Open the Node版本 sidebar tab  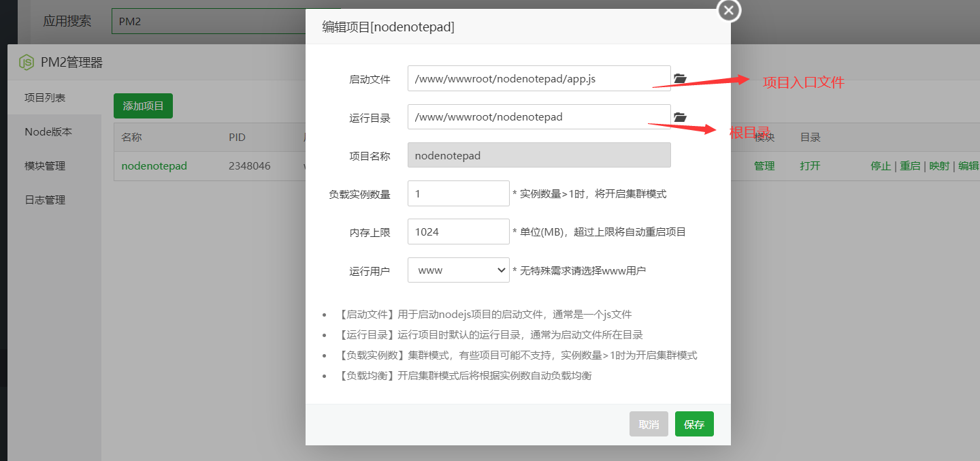coord(48,132)
